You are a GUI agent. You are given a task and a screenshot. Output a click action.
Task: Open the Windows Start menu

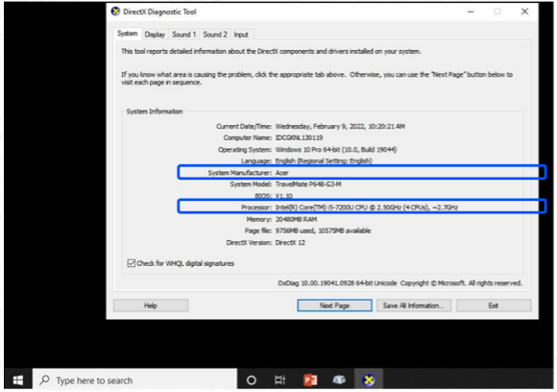pyautogui.click(x=18, y=380)
